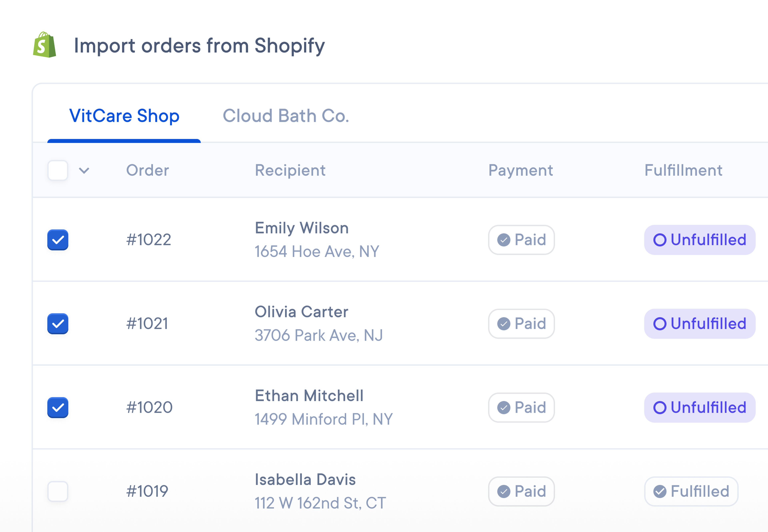Click recipient name Emily Wilson
The image size is (768, 532).
coord(301,228)
